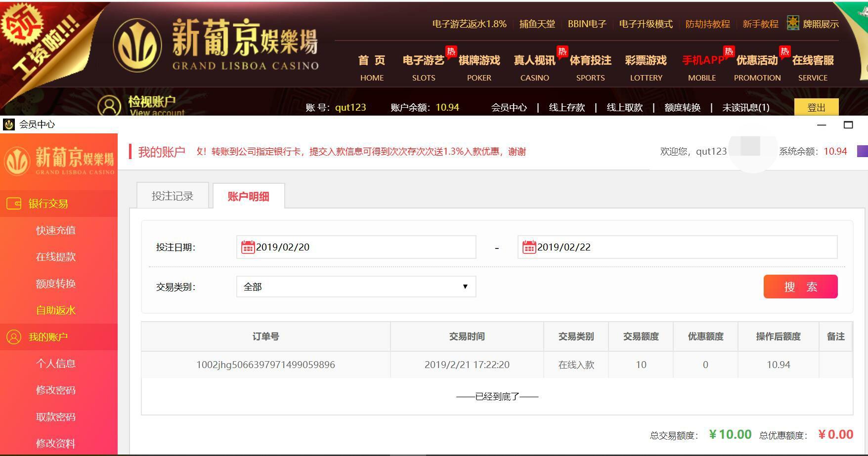Open the 电子升级模式 link
This screenshot has width=868, height=456.
646,24
